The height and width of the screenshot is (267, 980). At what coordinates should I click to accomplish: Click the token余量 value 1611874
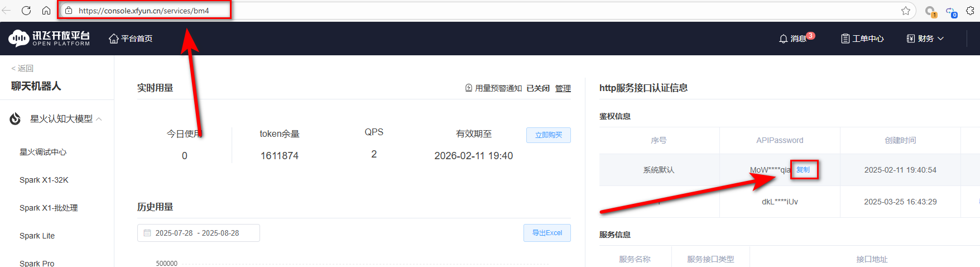coord(280,156)
